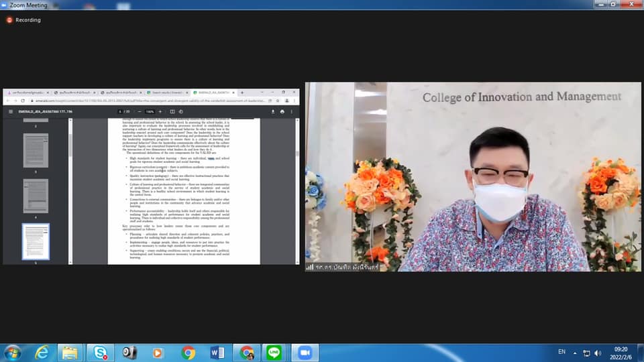The image size is (644, 362).
Task: Show hidden system tray icons
Action: [x=575, y=353]
